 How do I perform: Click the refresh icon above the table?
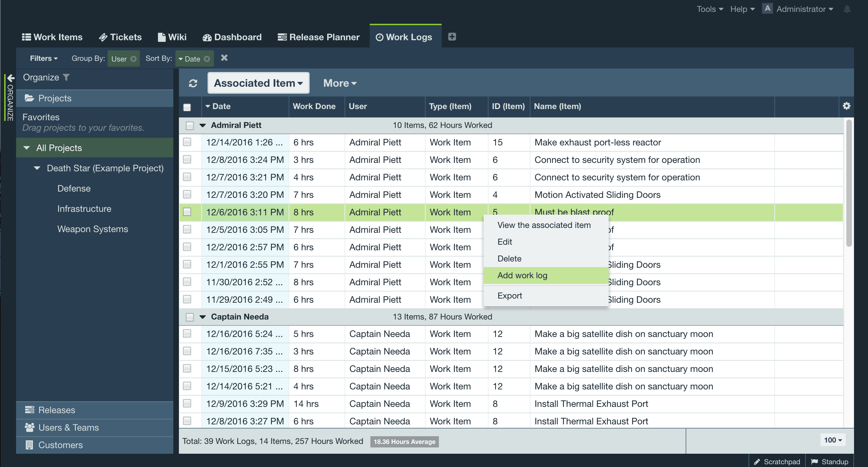(x=193, y=83)
